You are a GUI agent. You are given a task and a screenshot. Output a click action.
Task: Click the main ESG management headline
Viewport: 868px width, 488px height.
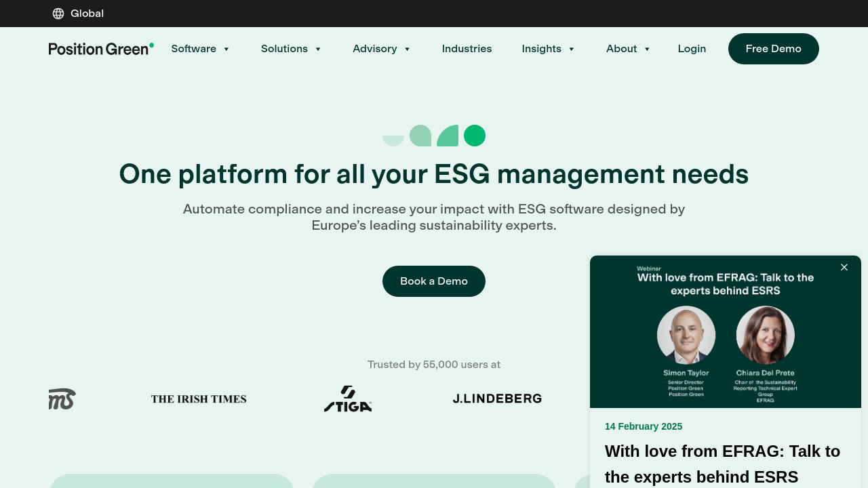point(434,174)
